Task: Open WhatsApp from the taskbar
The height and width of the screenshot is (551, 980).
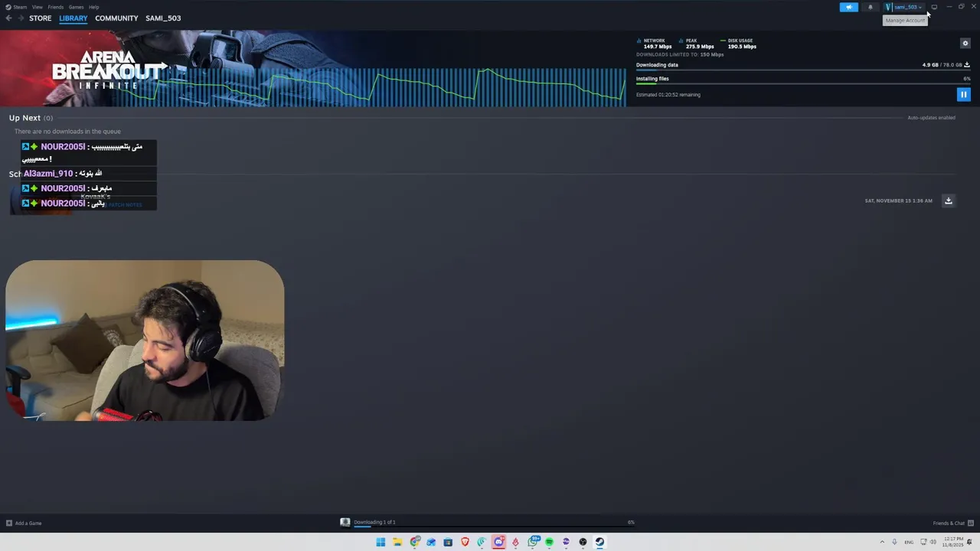Action: [532, 542]
